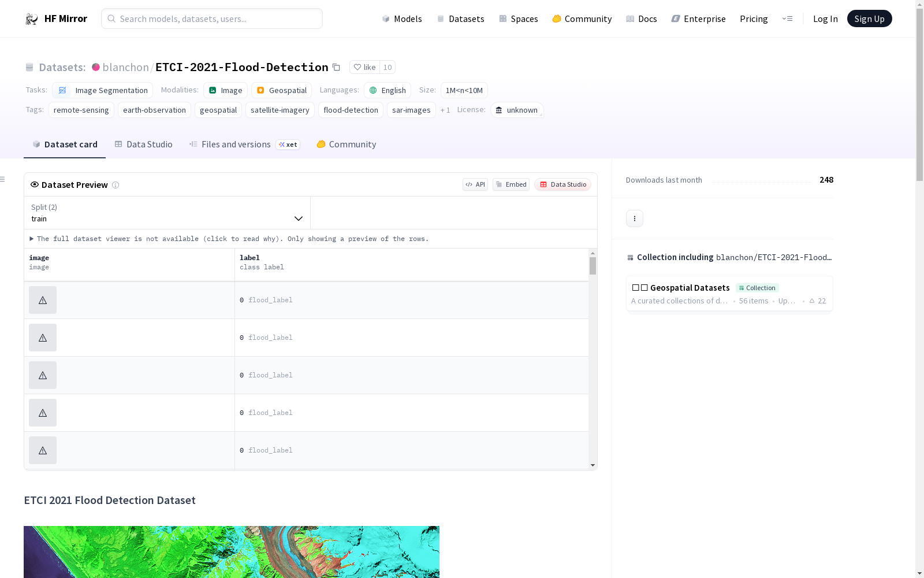Open the navigation overflow menu icon
The height and width of the screenshot is (578, 924).
coord(787,18)
